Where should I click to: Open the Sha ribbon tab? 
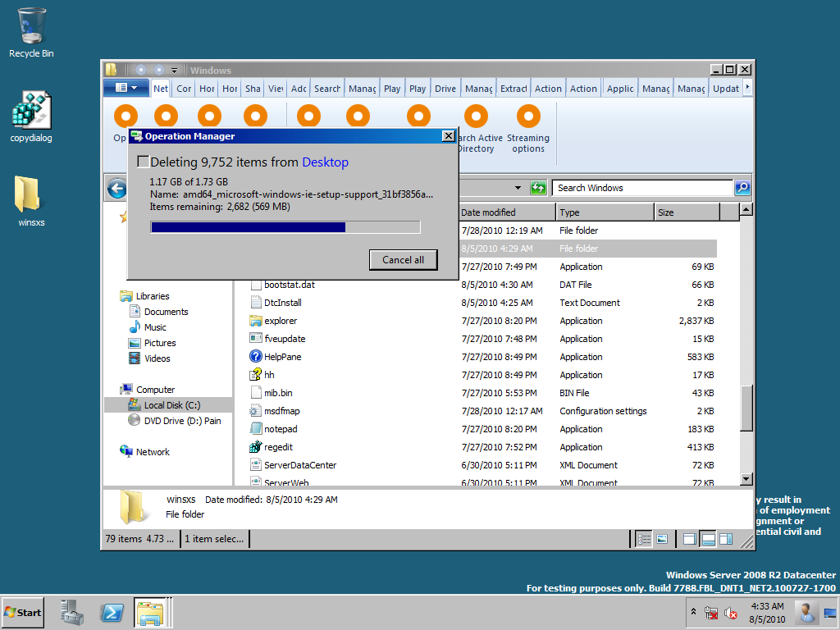(x=253, y=89)
